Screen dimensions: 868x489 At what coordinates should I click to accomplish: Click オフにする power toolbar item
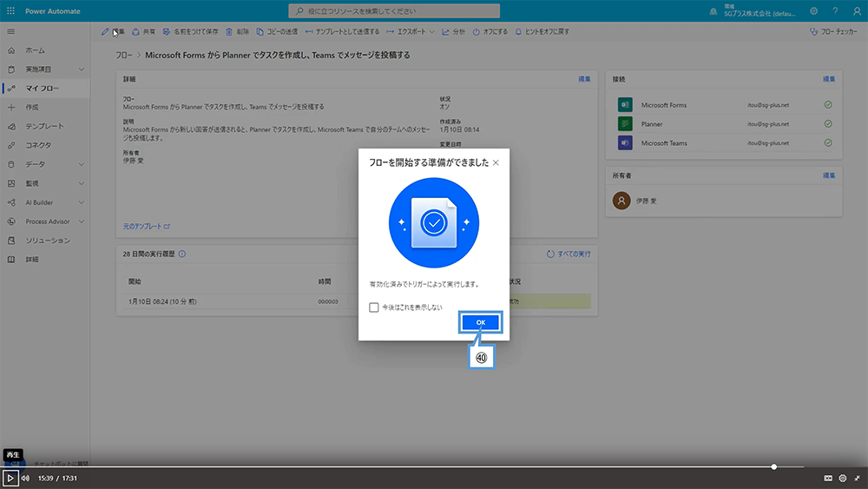coord(490,32)
